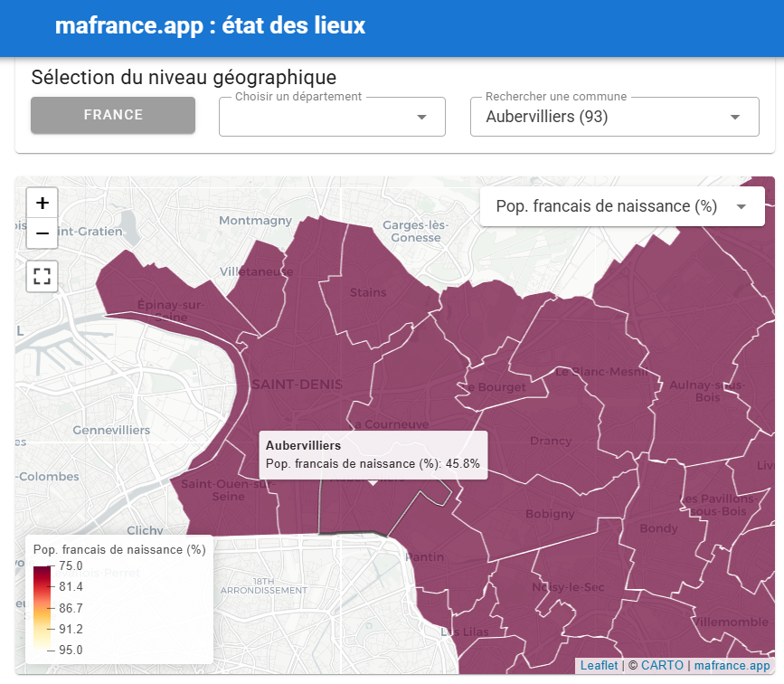
Task: Select the SAINT-DENIS commune area
Action: 297,385
